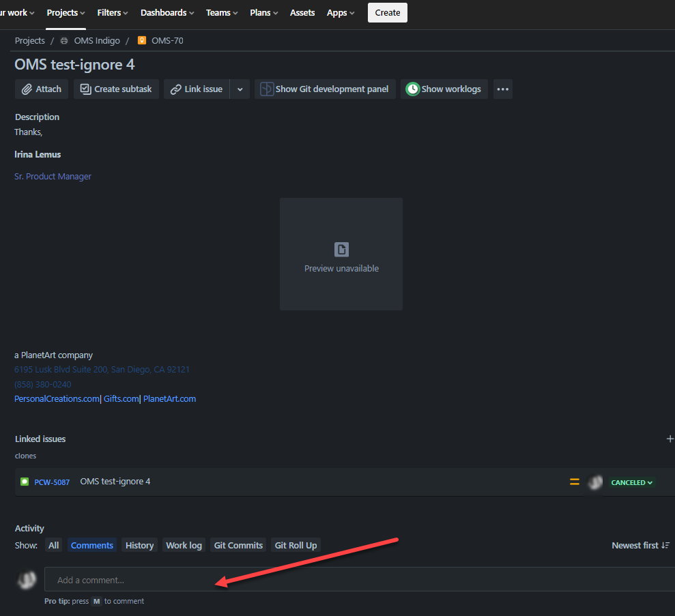The height and width of the screenshot is (616, 675).
Task: Open the Plans menu
Action: point(264,13)
